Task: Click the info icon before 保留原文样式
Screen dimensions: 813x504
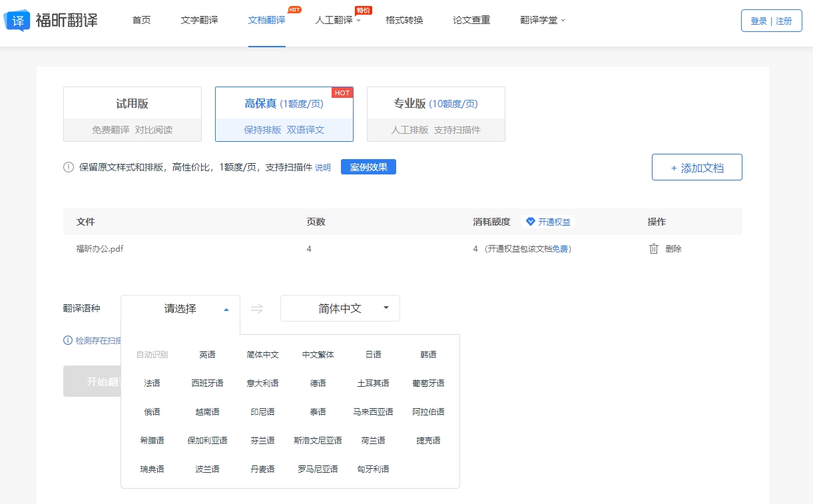Action: tap(69, 167)
